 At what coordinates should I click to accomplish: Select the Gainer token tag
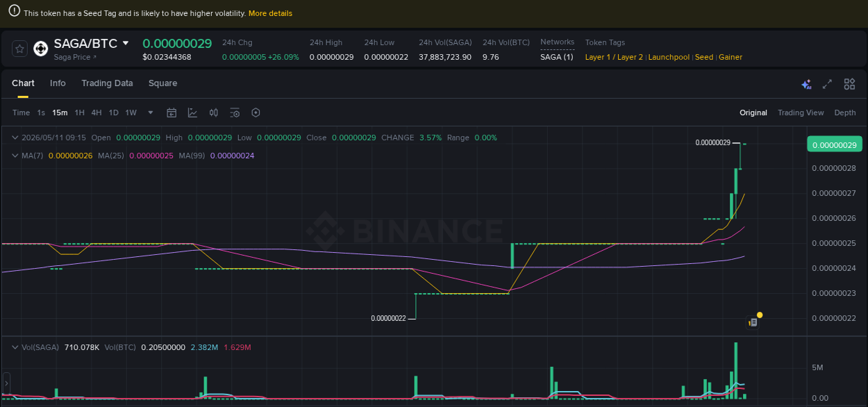pyautogui.click(x=731, y=57)
